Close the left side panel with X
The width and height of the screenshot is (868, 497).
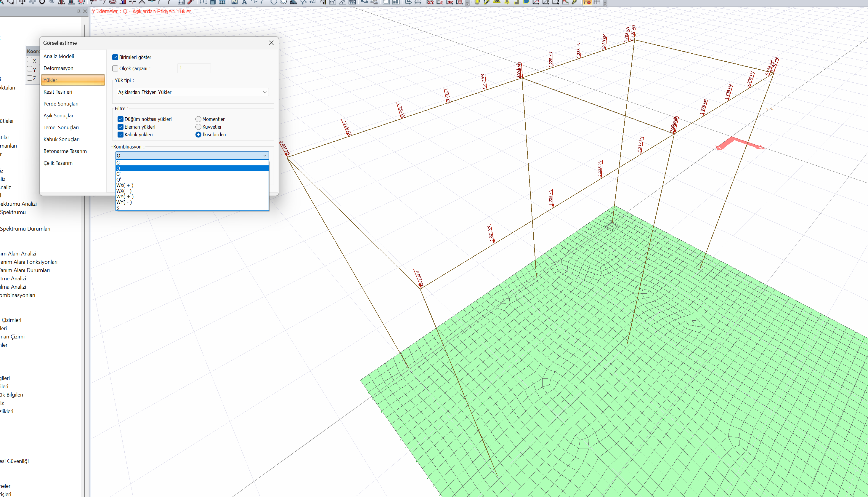point(85,11)
